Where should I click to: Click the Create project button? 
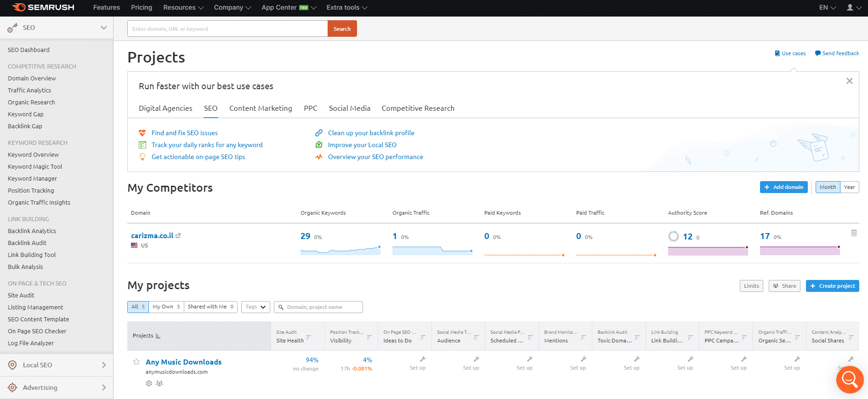click(832, 286)
